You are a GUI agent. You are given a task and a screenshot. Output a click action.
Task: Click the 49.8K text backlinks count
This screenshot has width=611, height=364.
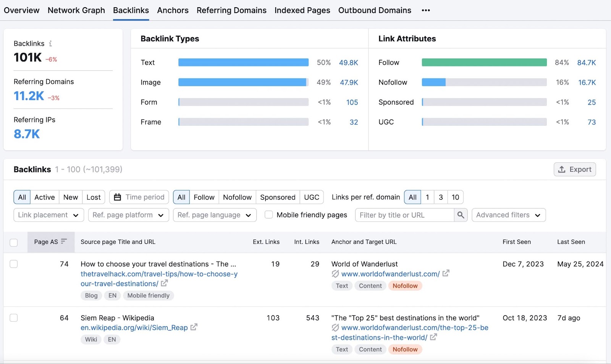pos(349,63)
